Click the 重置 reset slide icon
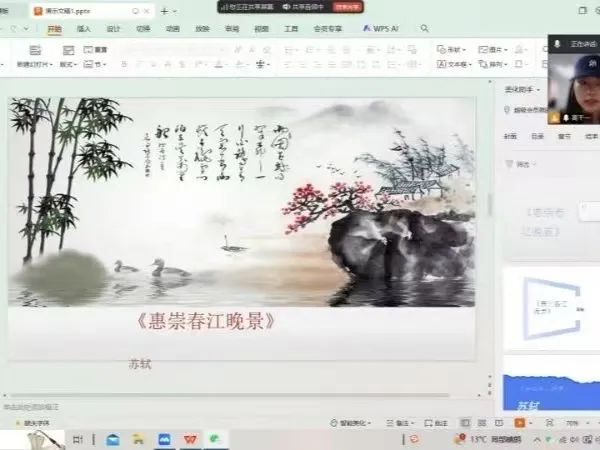 (x=88, y=49)
